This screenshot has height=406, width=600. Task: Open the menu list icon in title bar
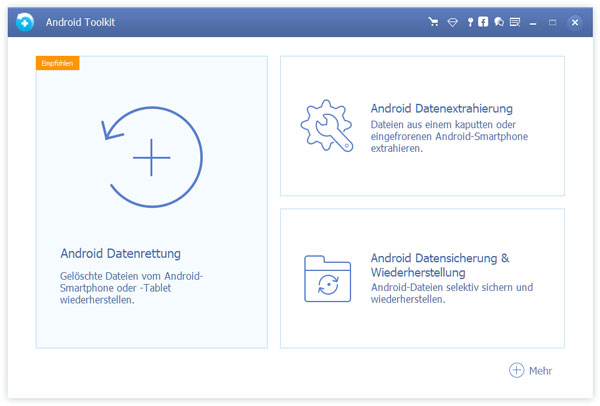(515, 22)
